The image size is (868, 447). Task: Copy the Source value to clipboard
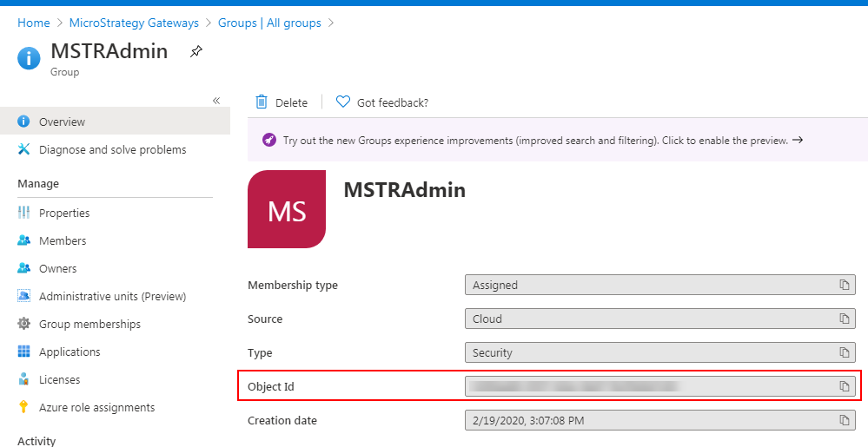[x=844, y=319]
